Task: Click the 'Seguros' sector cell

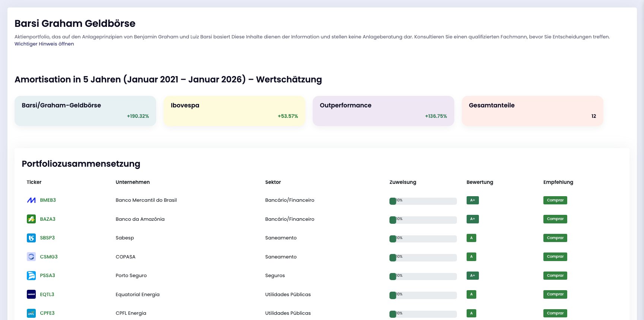Action: 275,276
